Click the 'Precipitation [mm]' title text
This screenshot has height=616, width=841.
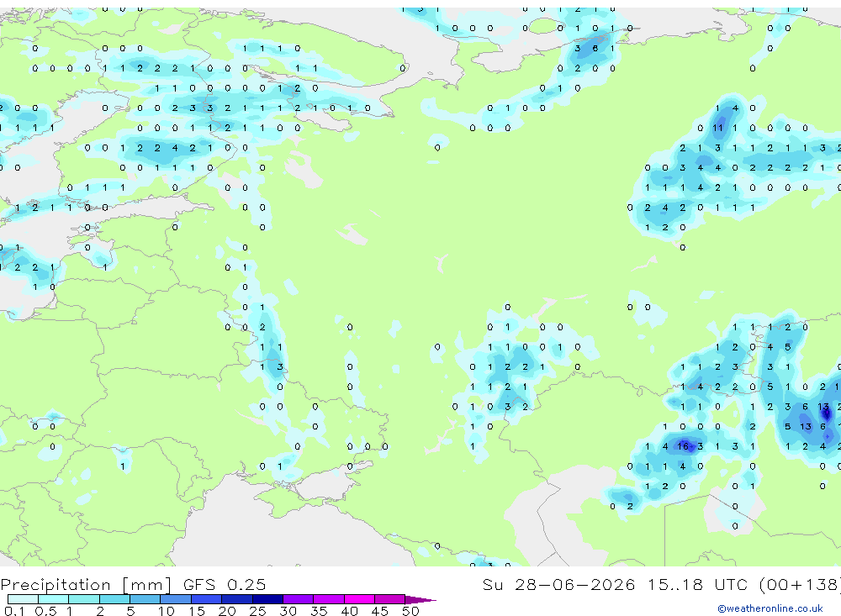[x=86, y=584]
